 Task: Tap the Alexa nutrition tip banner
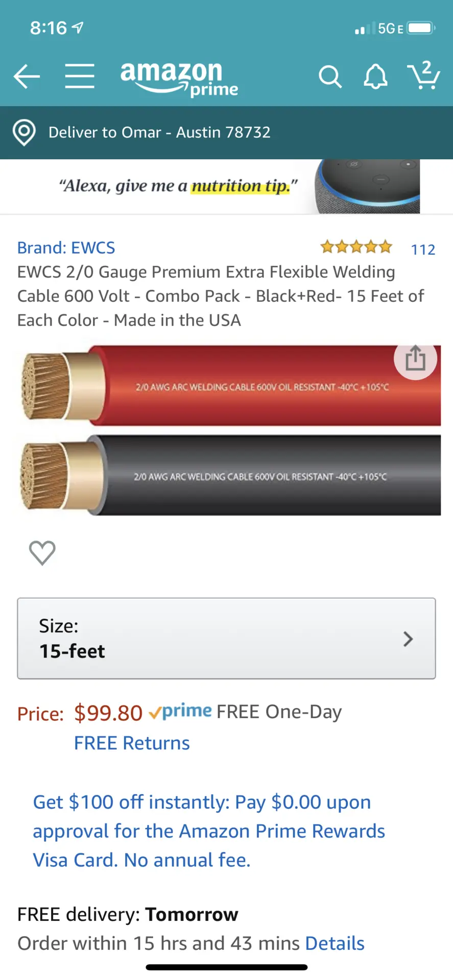pyautogui.click(x=226, y=186)
